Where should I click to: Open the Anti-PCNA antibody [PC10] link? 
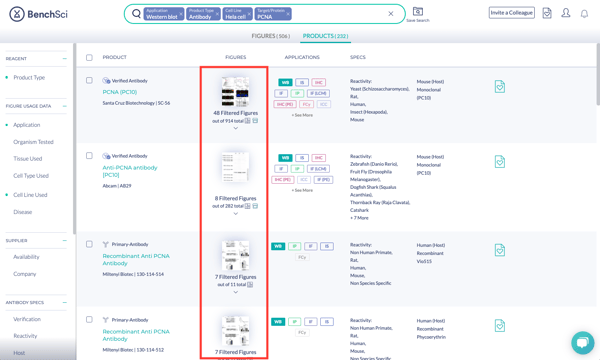130,171
